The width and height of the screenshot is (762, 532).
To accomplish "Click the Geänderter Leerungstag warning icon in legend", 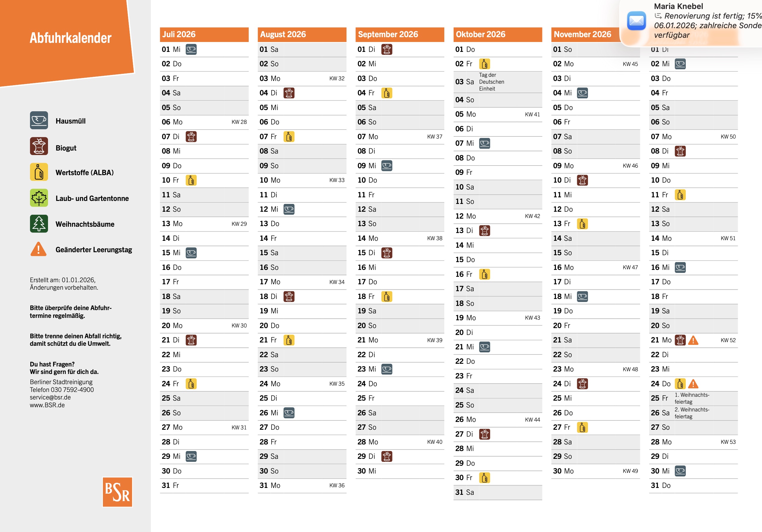I will pos(38,250).
